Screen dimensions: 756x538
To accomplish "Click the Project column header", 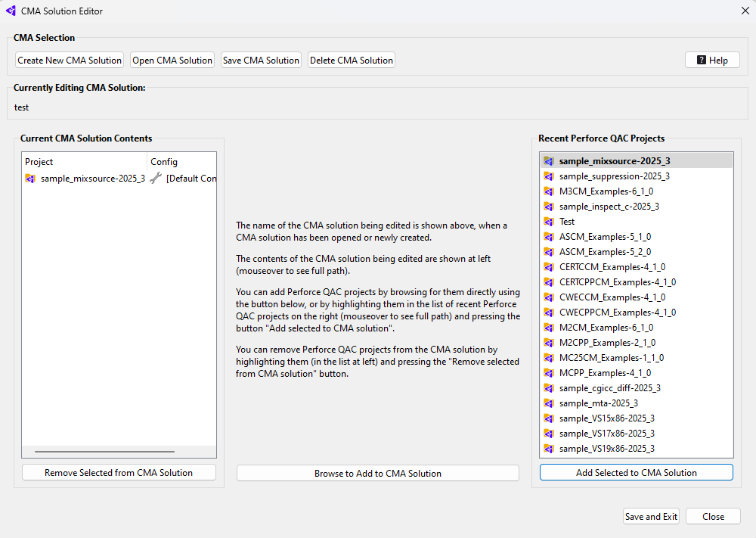I will 85,162.
